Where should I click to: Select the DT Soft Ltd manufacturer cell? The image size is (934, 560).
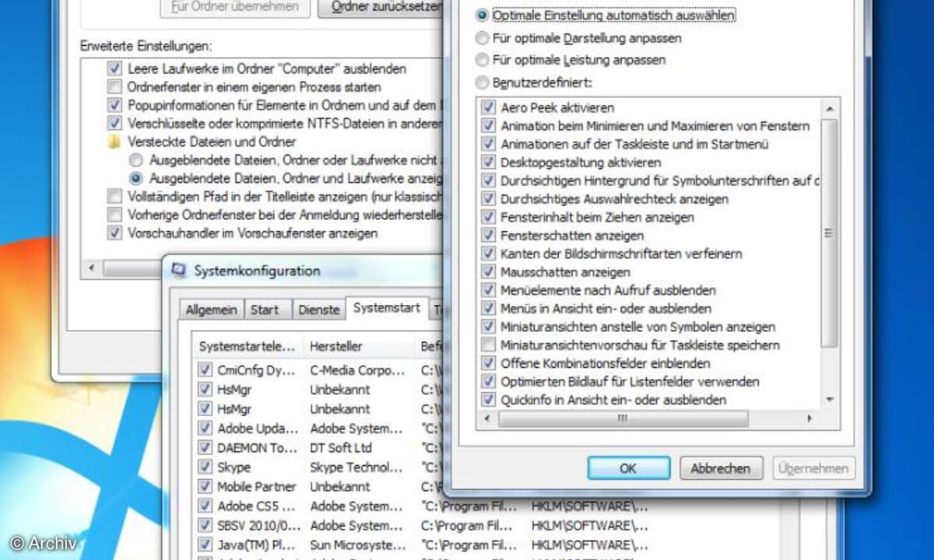pos(341,447)
